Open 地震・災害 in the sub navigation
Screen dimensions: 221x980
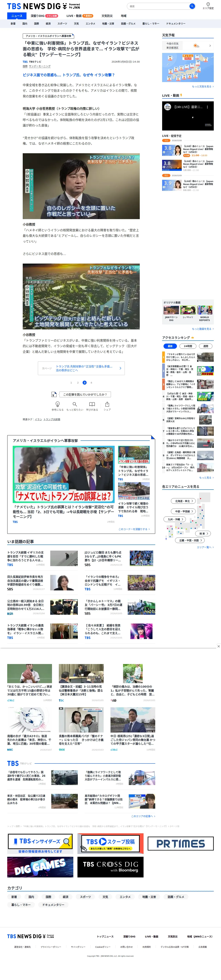point(108,24)
